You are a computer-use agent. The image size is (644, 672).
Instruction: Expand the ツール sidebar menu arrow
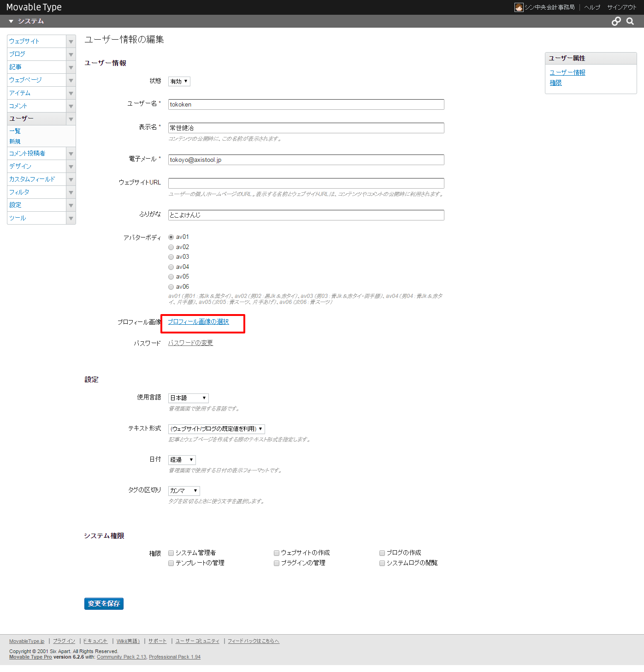(x=70, y=218)
